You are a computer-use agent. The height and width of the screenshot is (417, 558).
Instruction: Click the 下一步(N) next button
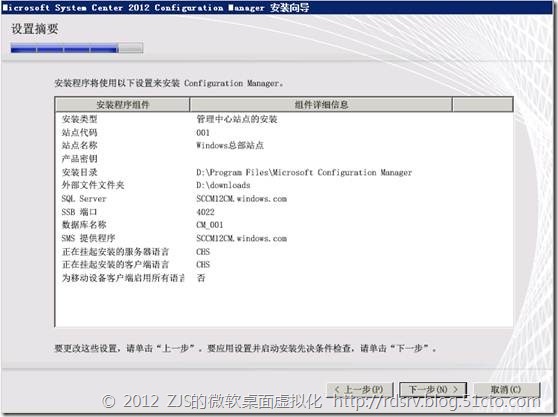click(x=433, y=389)
